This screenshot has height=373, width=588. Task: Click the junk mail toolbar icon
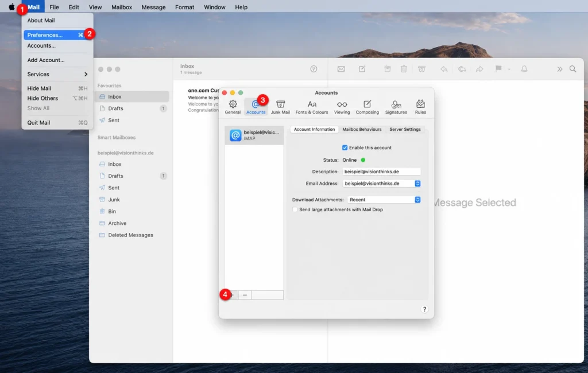click(421, 69)
